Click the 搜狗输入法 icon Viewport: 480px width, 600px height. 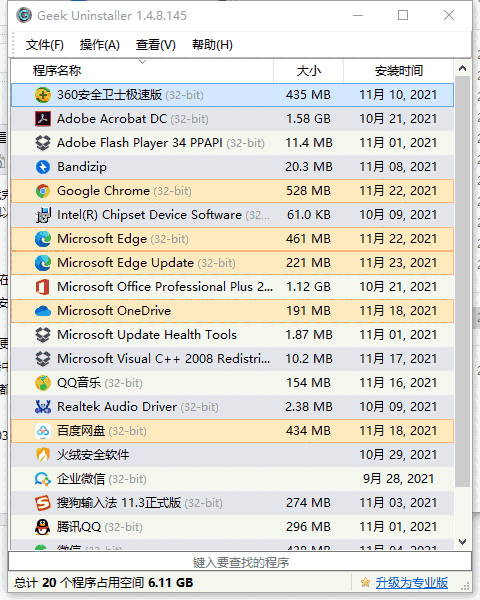(x=43, y=503)
